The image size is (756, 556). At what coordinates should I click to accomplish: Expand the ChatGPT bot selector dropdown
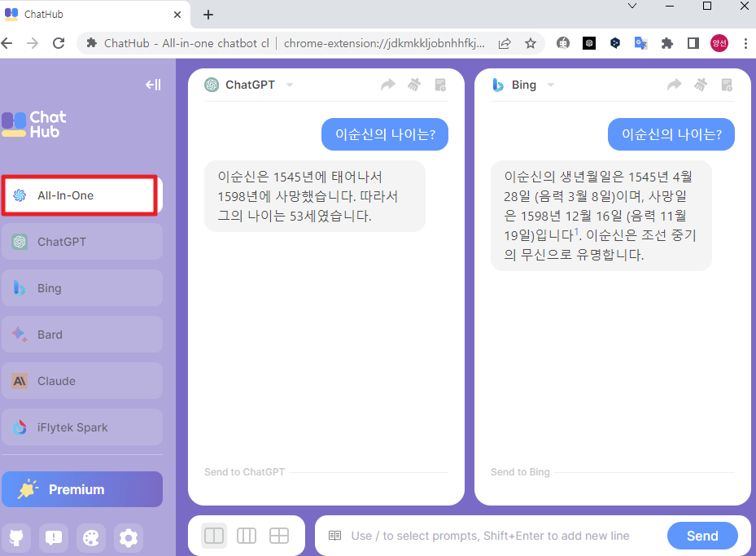pyautogui.click(x=289, y=85)
